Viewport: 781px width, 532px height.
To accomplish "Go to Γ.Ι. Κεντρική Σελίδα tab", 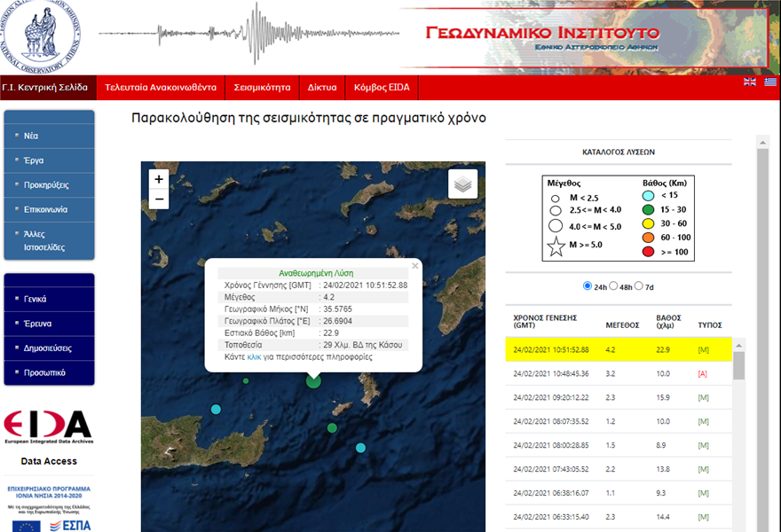I will [x=45, y=88].
